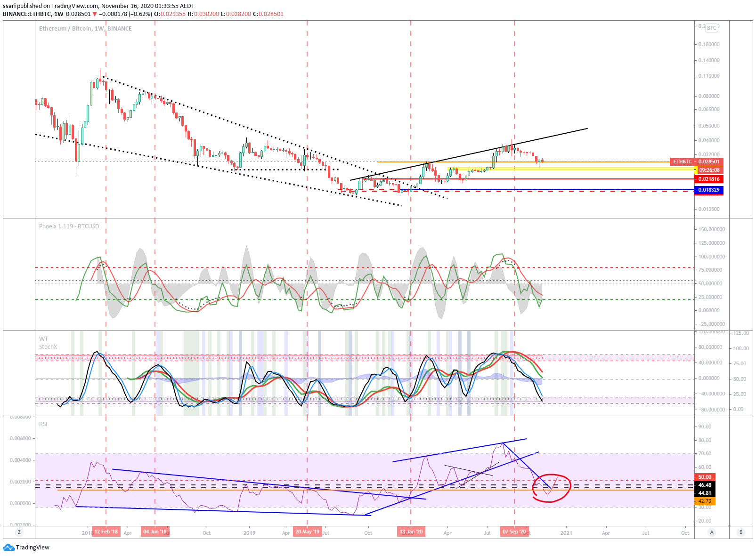
Task: Open the TradingView link text in footer
Action: (x=33, y=547)
